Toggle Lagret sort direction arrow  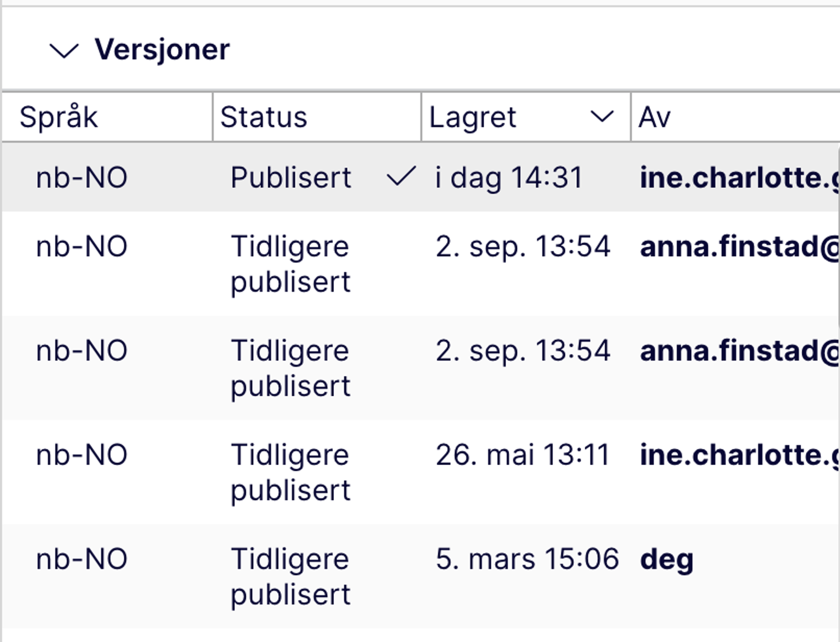pos(602,117)
